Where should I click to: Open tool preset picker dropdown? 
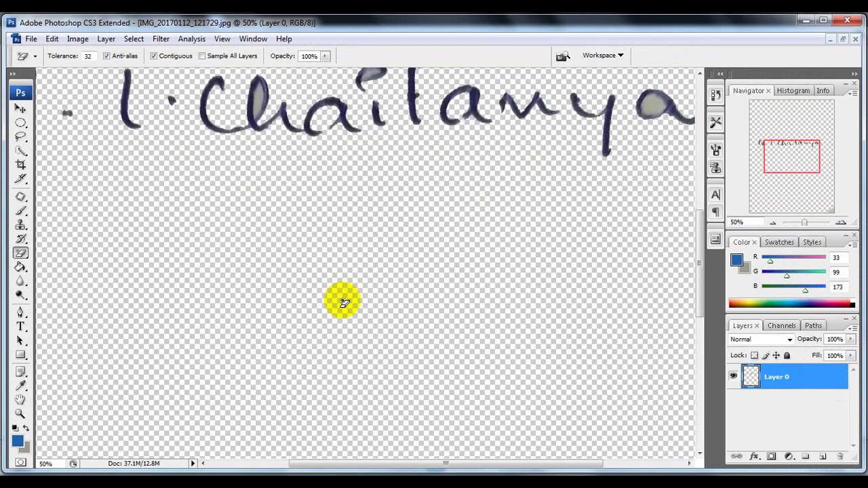pyautogui.click(x=35, y=56)
